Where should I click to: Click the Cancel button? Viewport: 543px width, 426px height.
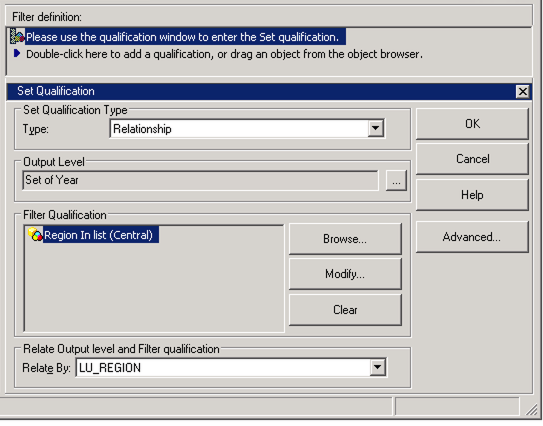(x=472, y=159)
